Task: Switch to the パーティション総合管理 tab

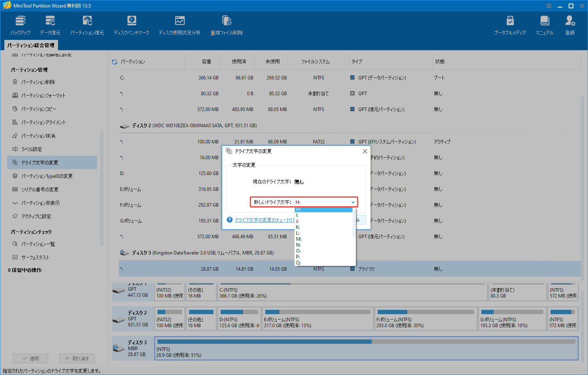Action: pos(31,45)
